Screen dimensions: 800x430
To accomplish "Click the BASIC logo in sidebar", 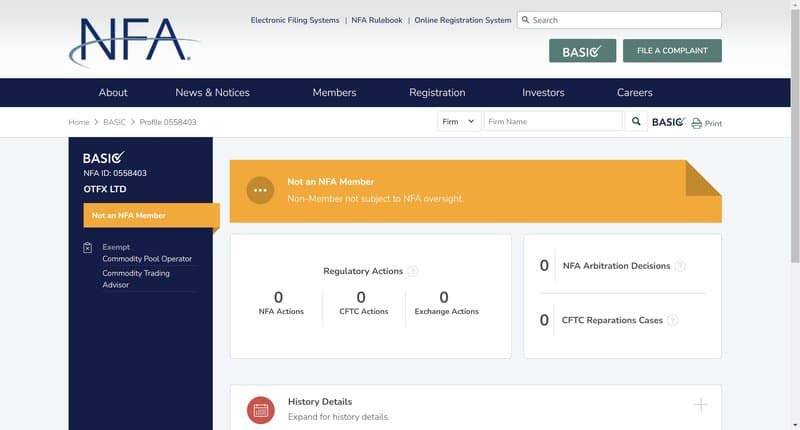I will coord(104,158).
